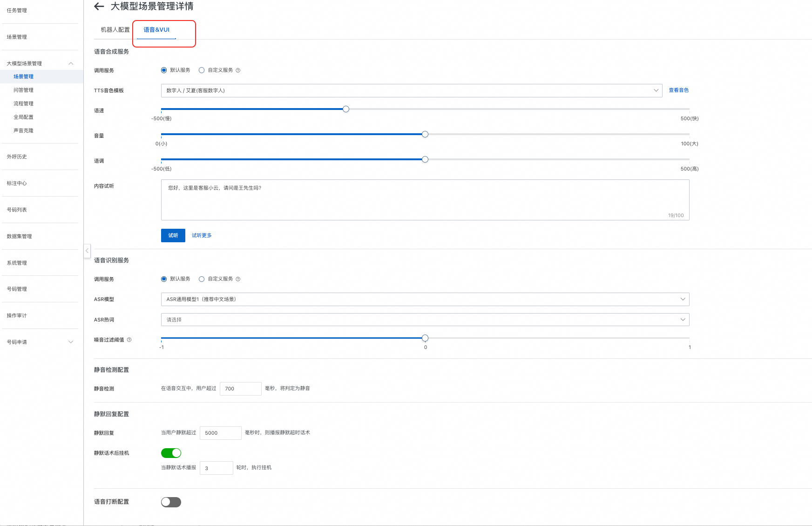Collapse the left sidebar with the arrow handle
Screen dimensions: 812x526
point(87,251)
